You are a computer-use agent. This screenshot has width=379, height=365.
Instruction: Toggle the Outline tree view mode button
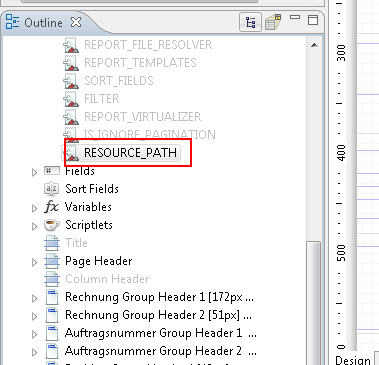click(x=250, y=22)
